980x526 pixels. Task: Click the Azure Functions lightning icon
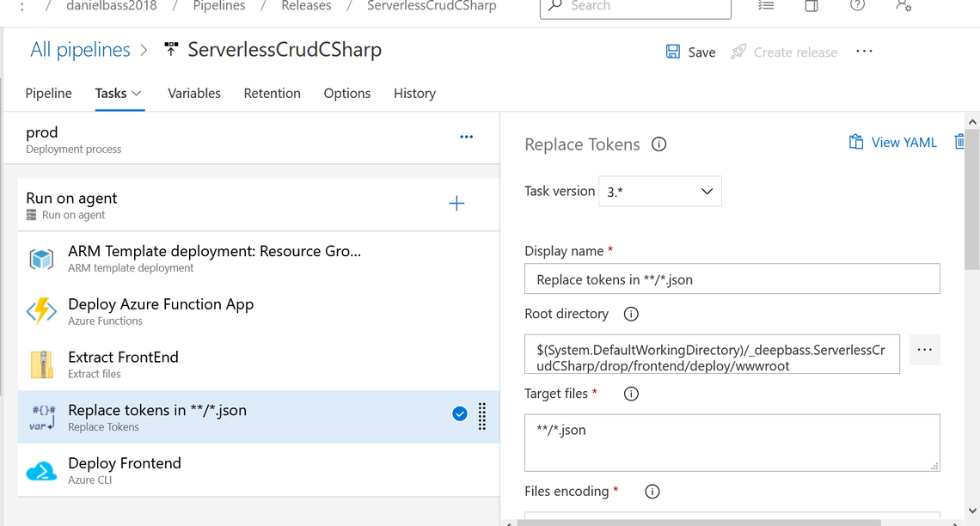click(41, 311)
